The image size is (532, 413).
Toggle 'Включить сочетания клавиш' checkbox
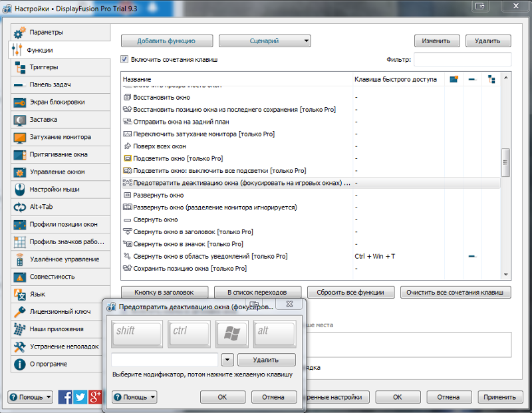pos(124,59)
